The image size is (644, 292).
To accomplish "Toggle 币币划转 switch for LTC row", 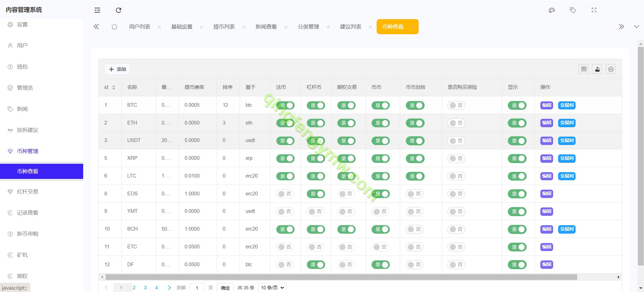I will 415,176.
